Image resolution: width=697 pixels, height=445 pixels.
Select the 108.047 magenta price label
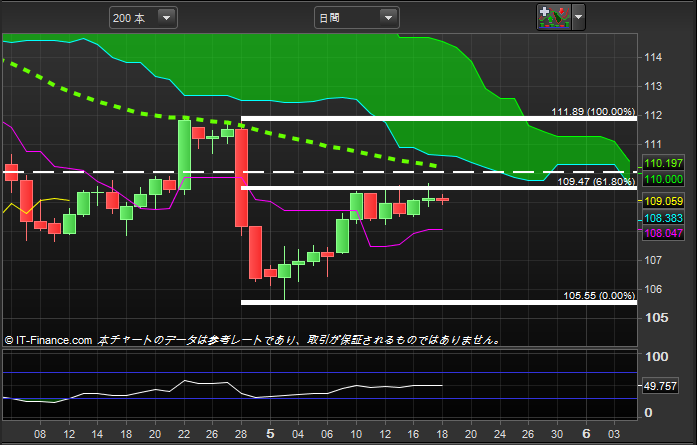[663, 233]
